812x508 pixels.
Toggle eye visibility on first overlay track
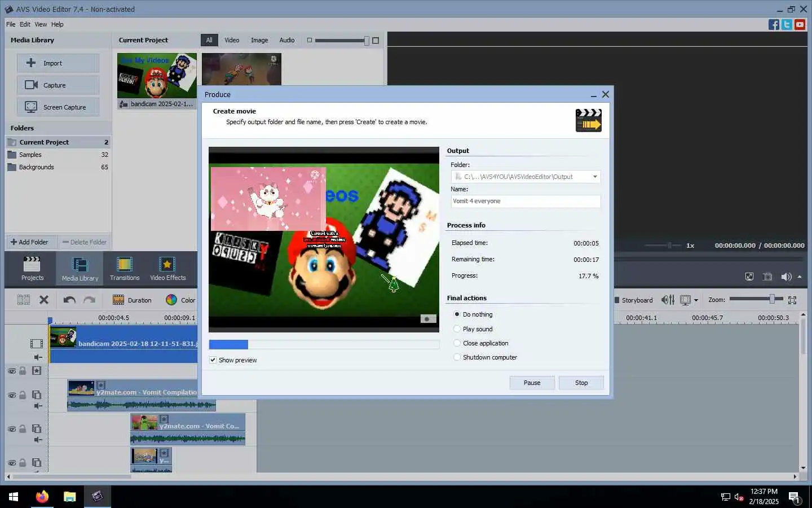pos(11,395)
